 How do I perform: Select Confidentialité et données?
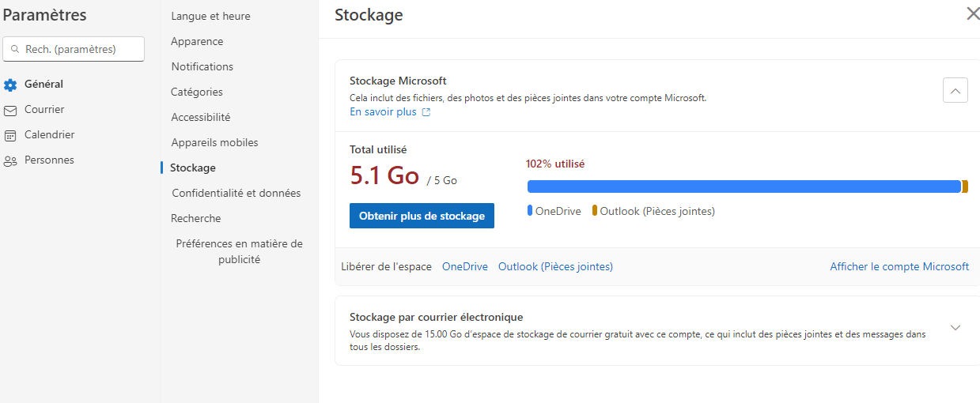pos(236,193)
